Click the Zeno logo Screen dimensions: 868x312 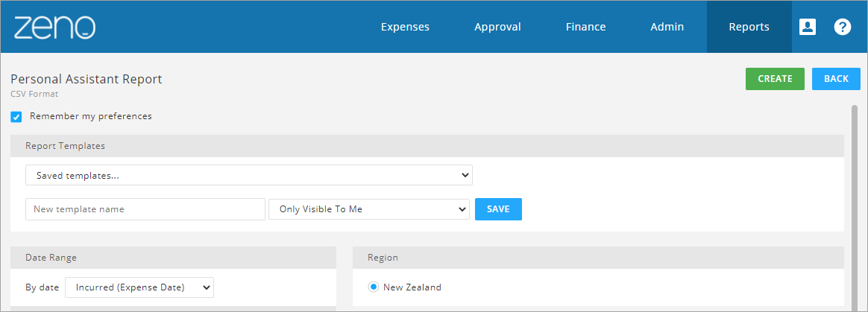coord(54,27)
